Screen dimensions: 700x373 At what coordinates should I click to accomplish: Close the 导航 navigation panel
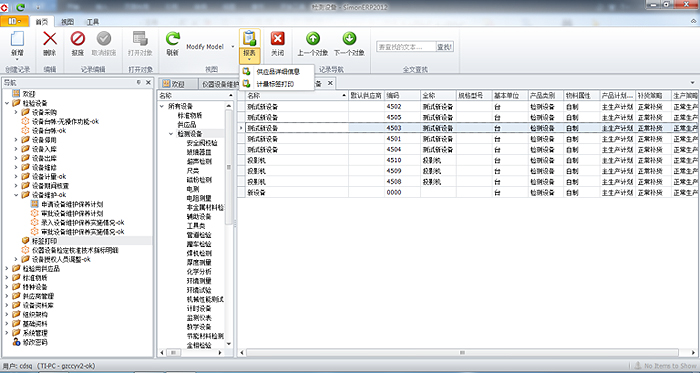pos(148,83)
